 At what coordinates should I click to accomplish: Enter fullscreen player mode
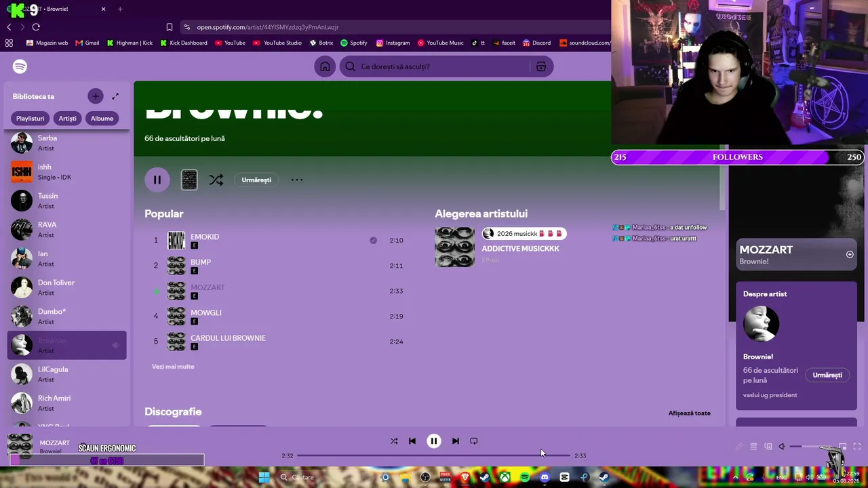click(x=857, y=447)
